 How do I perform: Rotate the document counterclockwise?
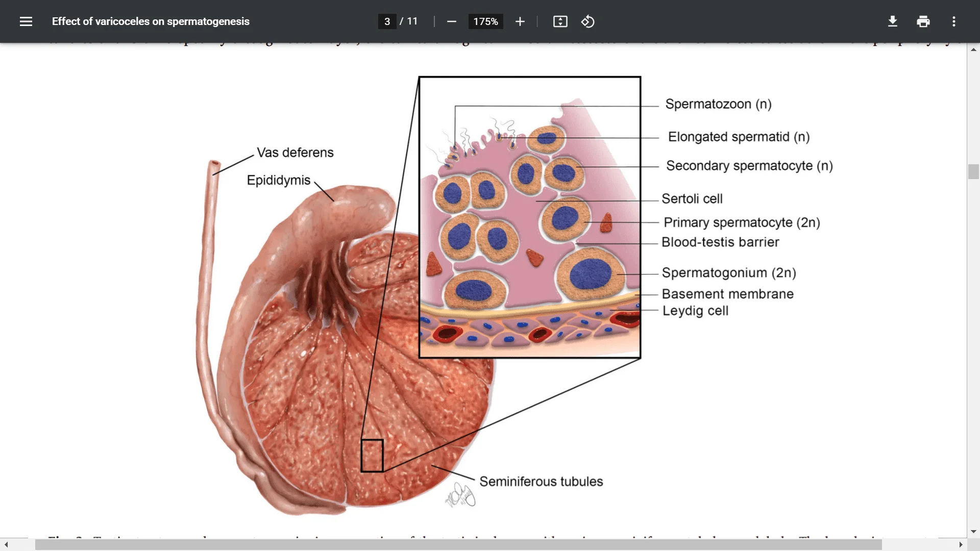click(587, 21)
